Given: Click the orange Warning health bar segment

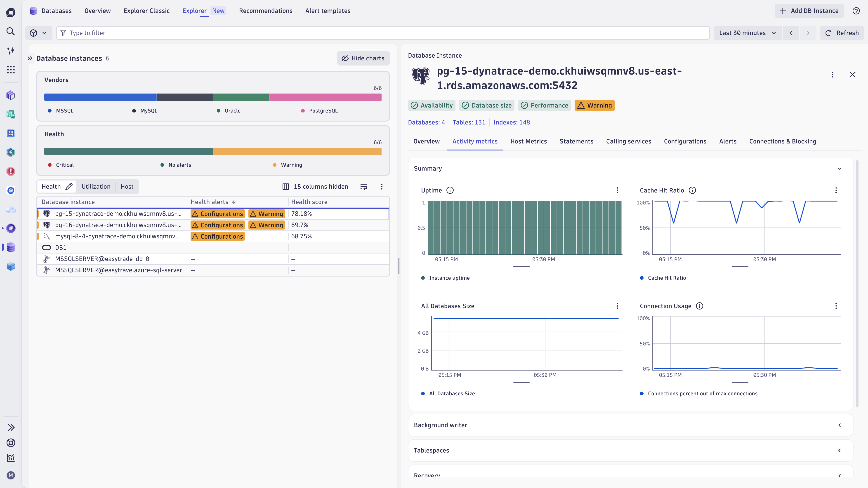Looking at the screenshot, I should point(297,152).
